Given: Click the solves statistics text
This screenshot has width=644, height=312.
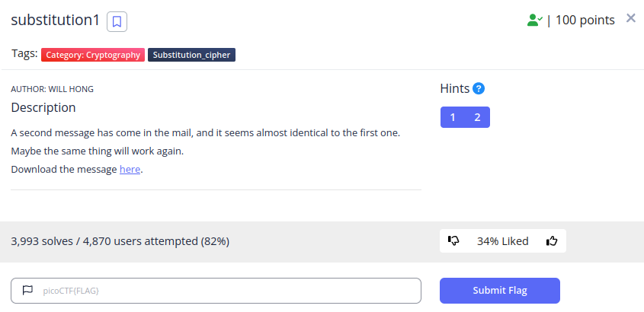Looking at the screenshot, I should pos(120,241).
